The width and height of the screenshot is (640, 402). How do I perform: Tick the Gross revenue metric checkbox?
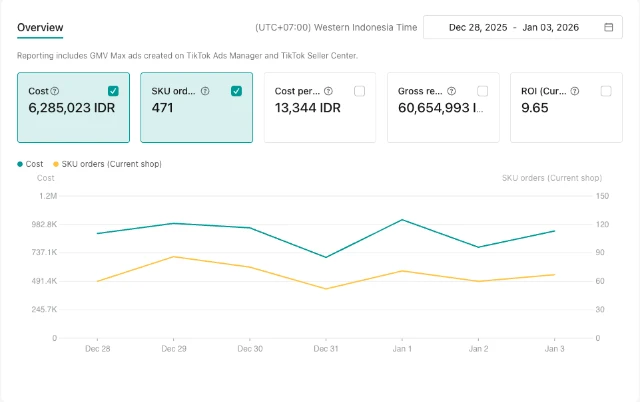click(483, 91)
